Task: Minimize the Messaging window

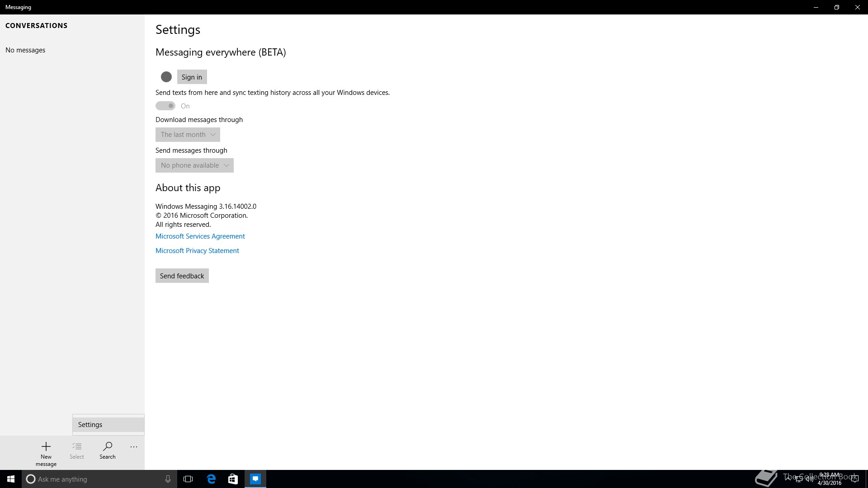Action: pos(816,7)
